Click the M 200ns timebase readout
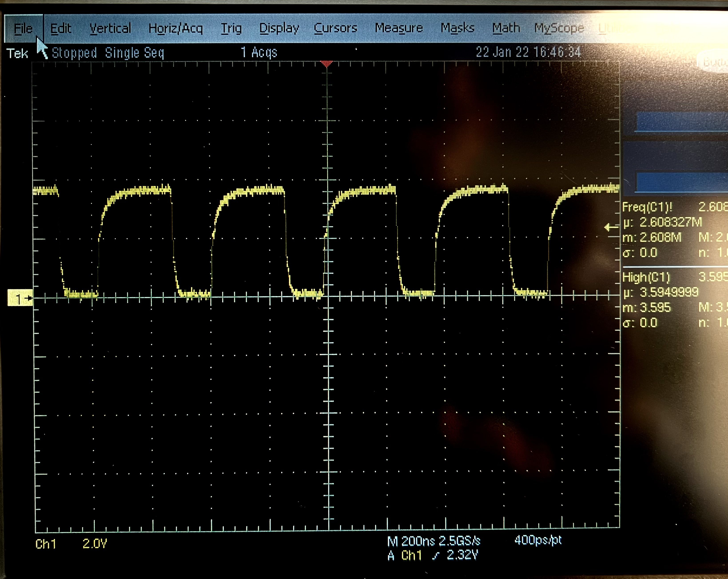This screenshot has height=579, width=728. click(411, 541)
